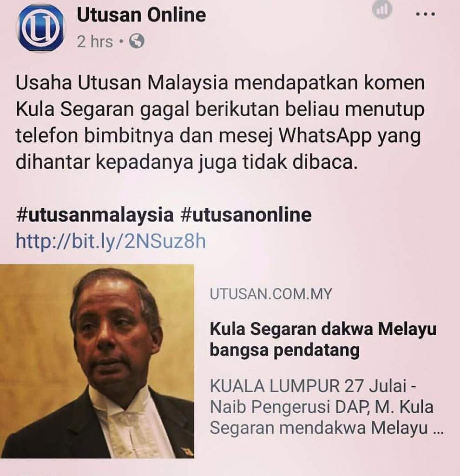Screen dimensions: 460x476
Task: Open headline Kula Segaran dakwa Melayu bangsa pendatang
Action: click(323, 339)
